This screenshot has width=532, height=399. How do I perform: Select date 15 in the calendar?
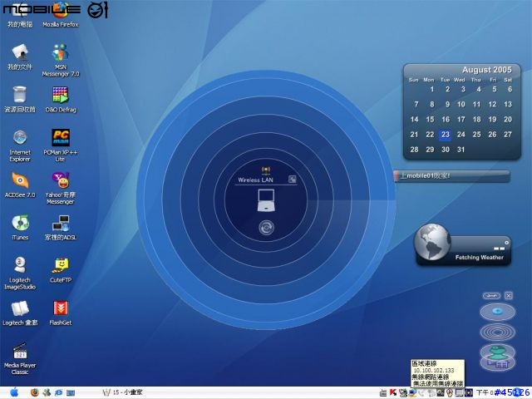430,120
